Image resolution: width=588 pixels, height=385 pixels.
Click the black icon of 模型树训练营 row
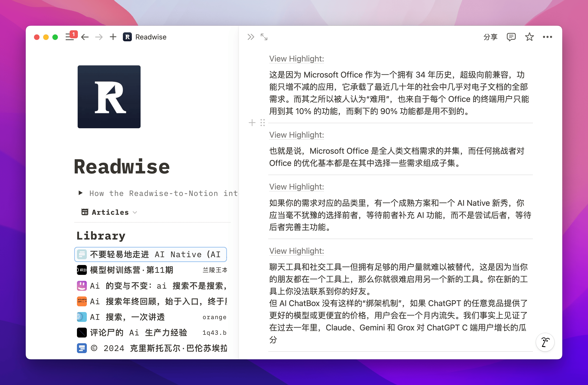(x=82, y=270)
